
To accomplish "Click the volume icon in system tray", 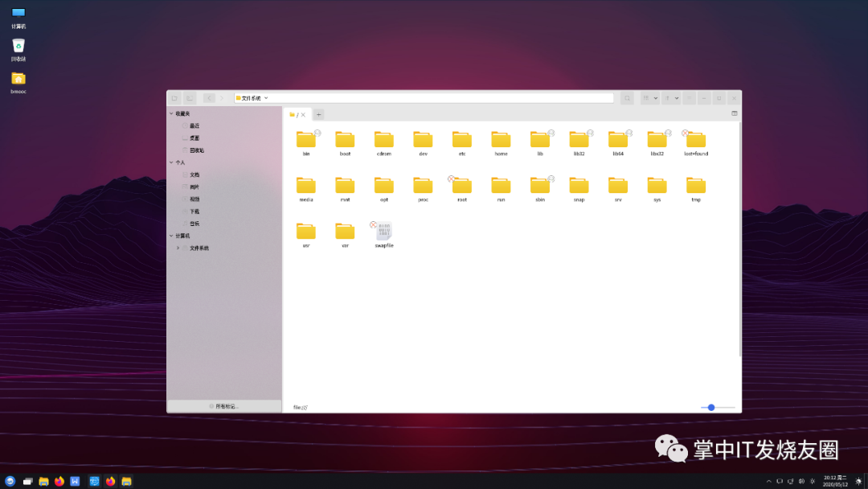I will click(801, 481).
